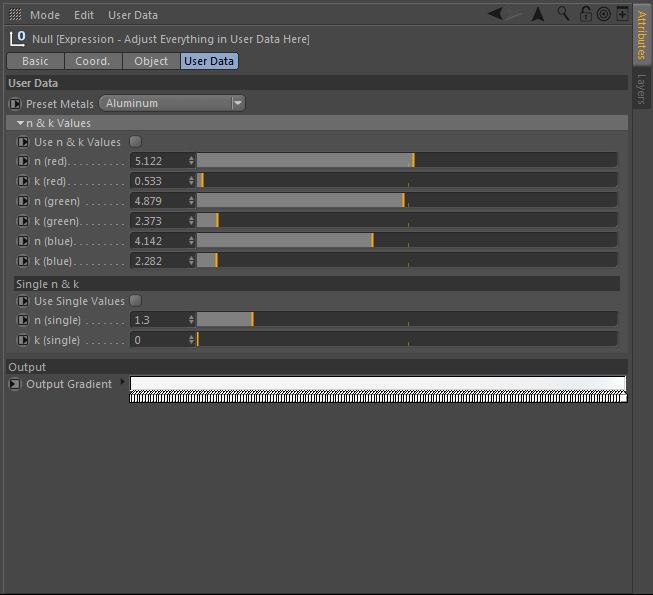653x595 pixels.
Task: Click animation keyframe icon beside Output Gradient
Action: pyautogui.click(x=15, y=384)
